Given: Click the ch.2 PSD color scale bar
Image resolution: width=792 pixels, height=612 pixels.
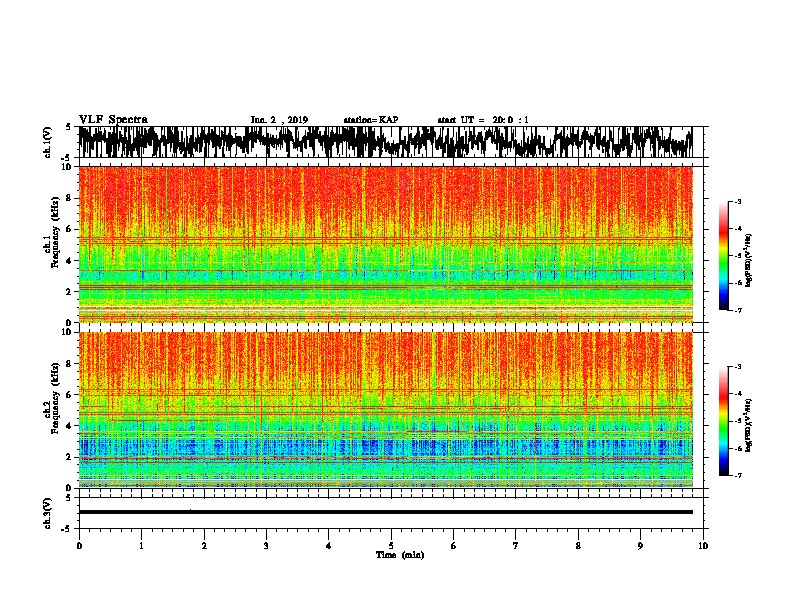Looking at the screenshot, I should click(723, 421).
